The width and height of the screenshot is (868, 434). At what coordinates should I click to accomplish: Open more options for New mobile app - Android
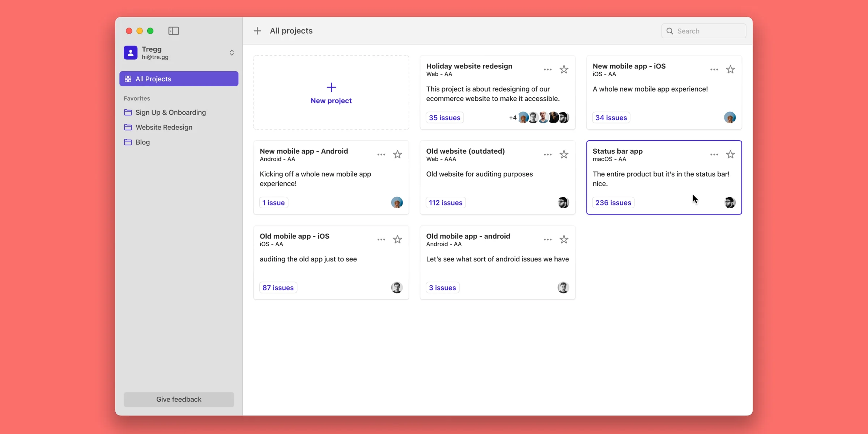click(x=381, y=154)
